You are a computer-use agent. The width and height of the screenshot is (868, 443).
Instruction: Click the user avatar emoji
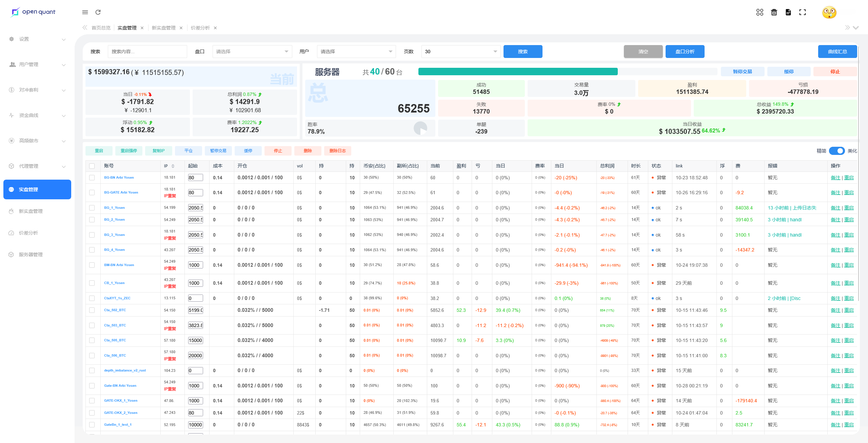point(829,13)
